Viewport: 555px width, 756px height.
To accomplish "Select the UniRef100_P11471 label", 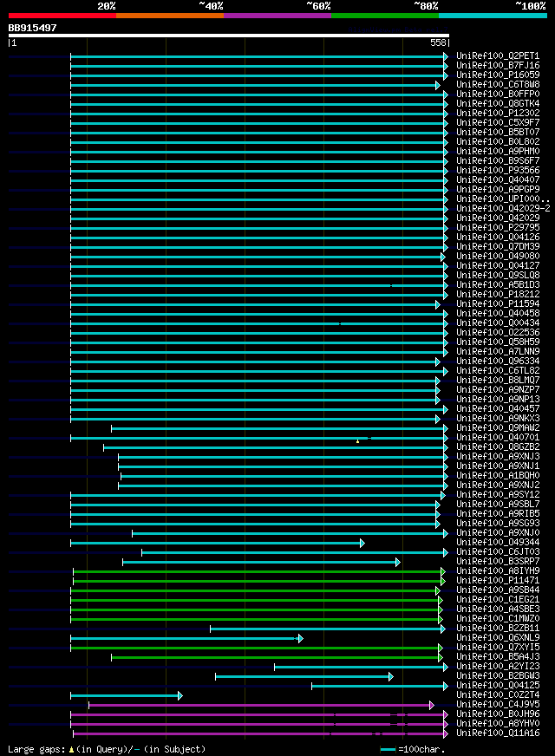I will [498, 581].
